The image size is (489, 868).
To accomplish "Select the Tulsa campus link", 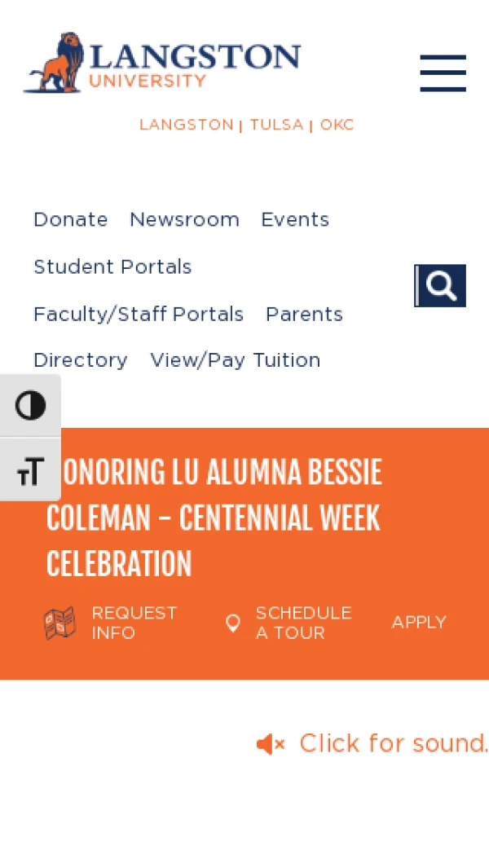I will click(276, 125).
